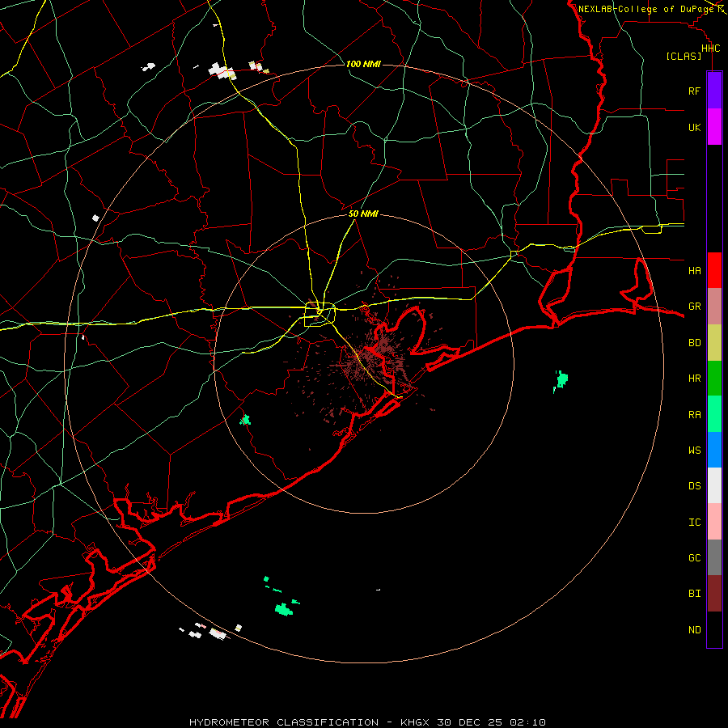
Task: Click the ND black legend swatch
Action: click(714, 629)
